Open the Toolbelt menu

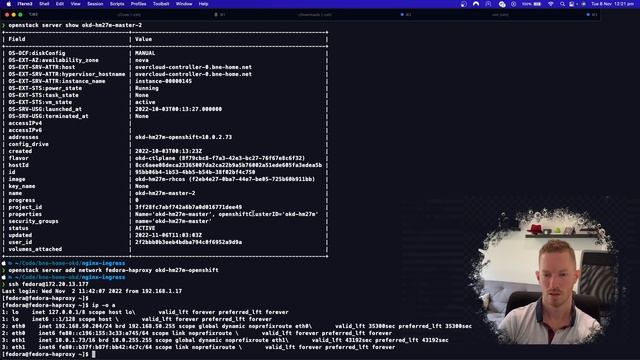coord(161,4)
